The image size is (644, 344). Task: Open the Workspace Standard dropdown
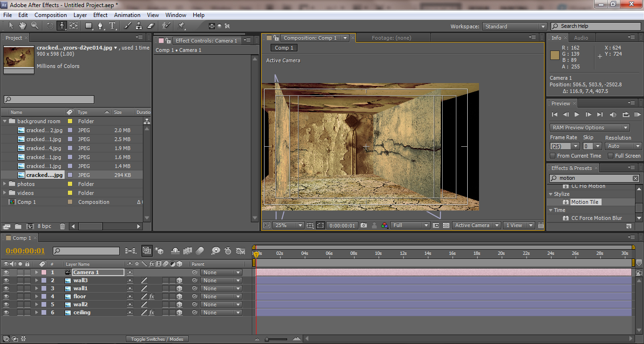pyautogui.click(x=514, y=26)
